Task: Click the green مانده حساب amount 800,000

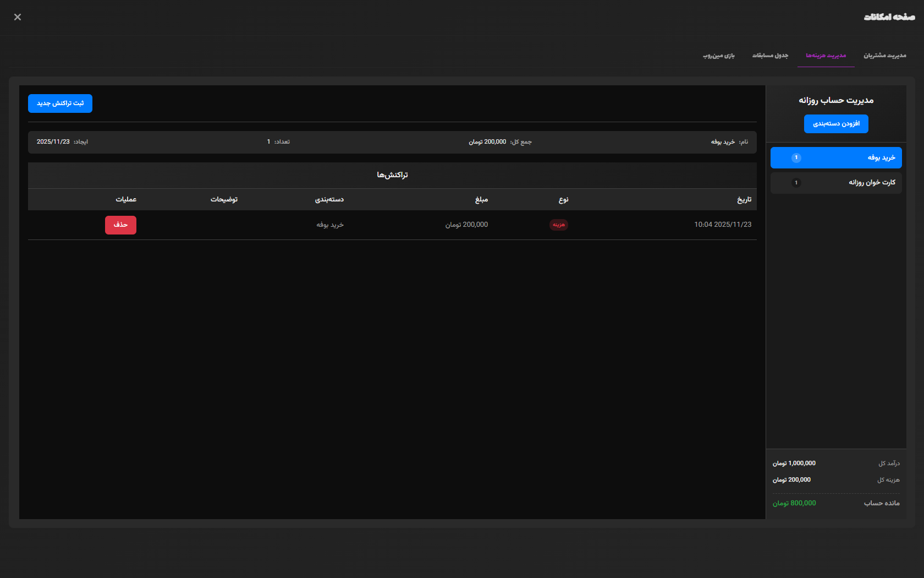Action: [794, 504]
